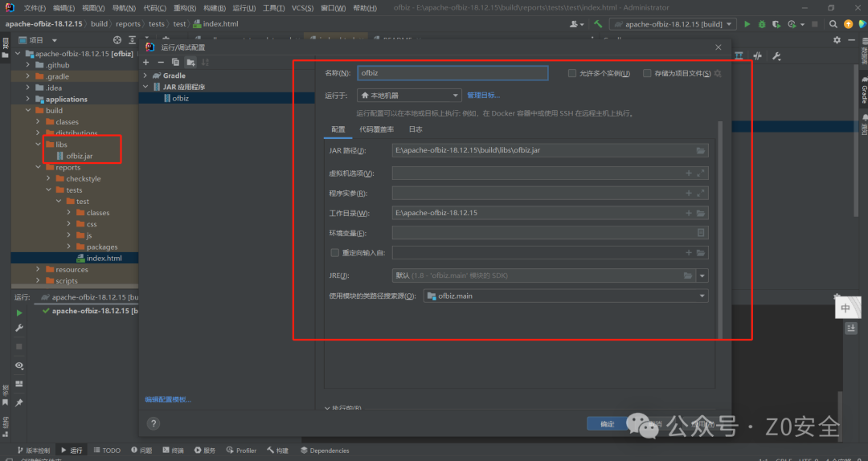Click the Profiler run icon in toolbar

792,24
